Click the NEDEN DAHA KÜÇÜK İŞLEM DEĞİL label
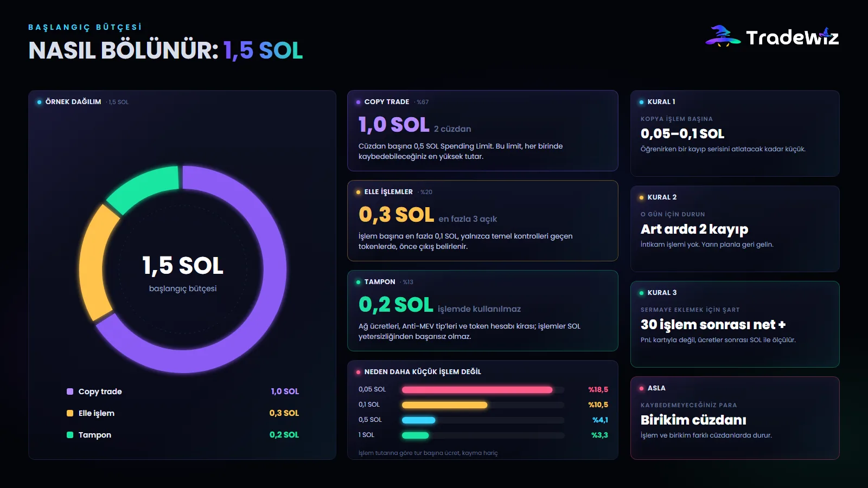This screenshot has height=488, width=868. click(423, 372)
